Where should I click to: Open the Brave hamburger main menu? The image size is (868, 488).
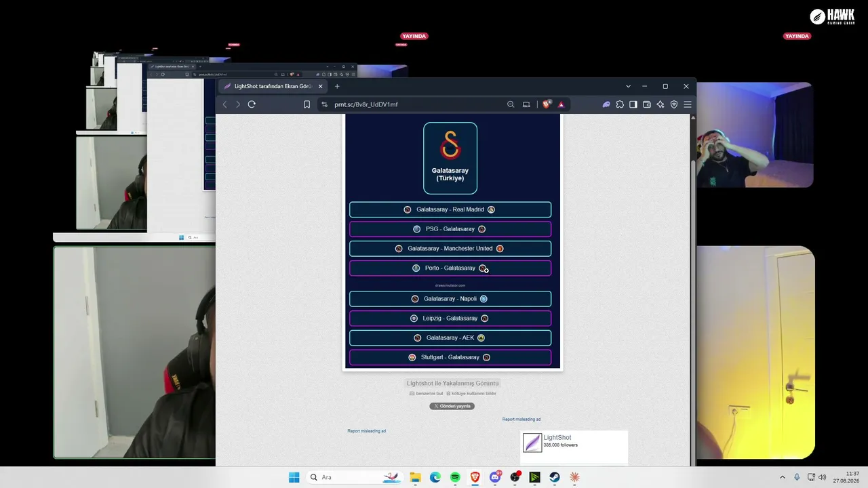click(x=688, y=104)
